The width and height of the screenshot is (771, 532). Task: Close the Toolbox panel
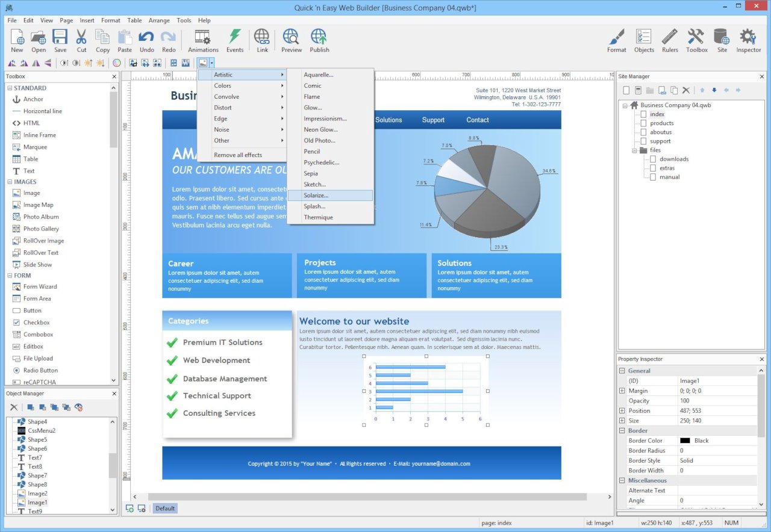coord(114,76)
